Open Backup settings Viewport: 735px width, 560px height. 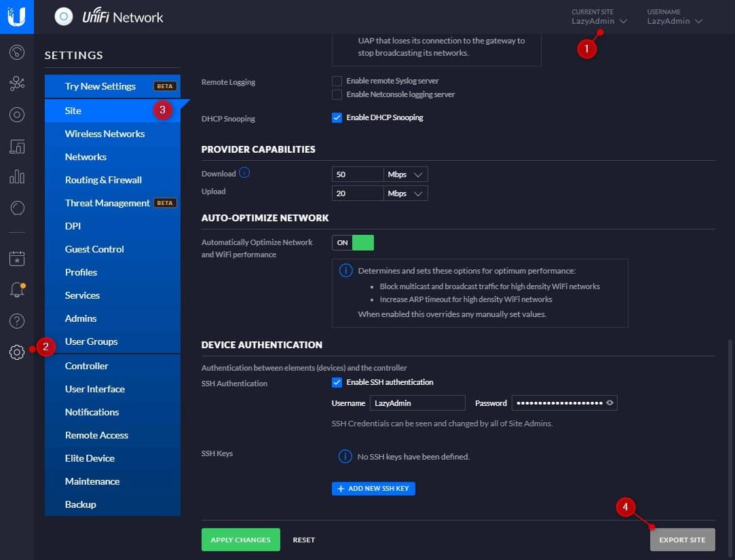pos(113,504)
